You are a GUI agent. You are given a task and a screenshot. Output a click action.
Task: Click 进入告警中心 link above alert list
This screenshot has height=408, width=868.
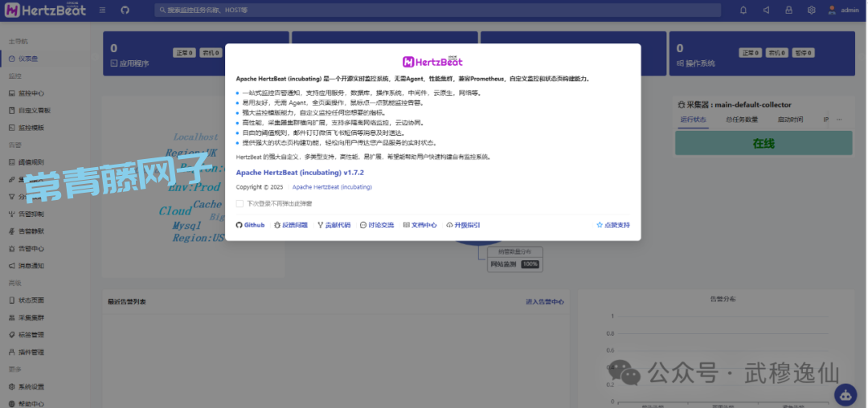pos(544,302)
